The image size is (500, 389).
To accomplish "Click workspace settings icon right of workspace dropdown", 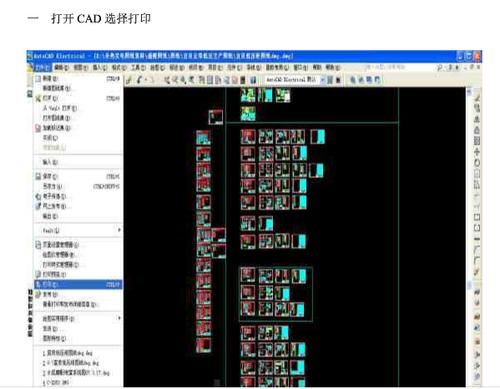I will click(x=330, y=80).
